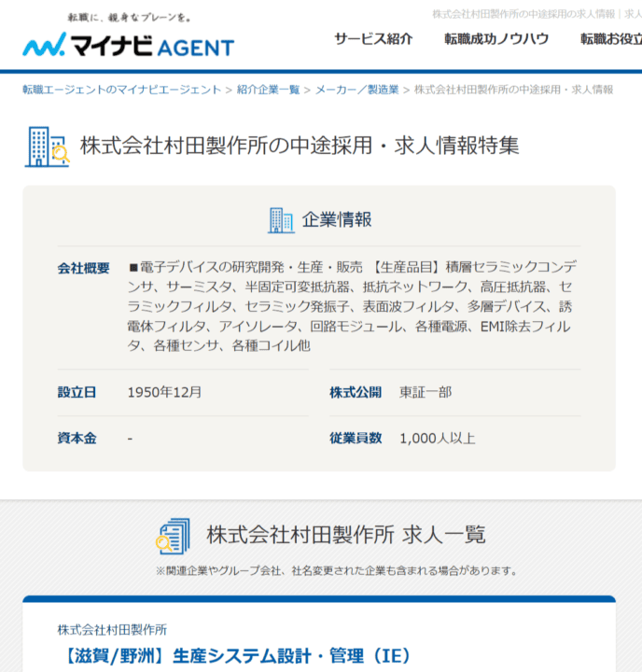Click the Mynavi AGENT logo
Screen dimensions: 642x672
click(x=128, y=39)
